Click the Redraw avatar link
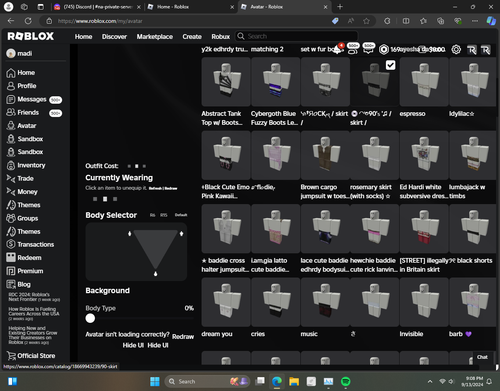The height and width of the screenshot is (391, 500). coord(183,337)
